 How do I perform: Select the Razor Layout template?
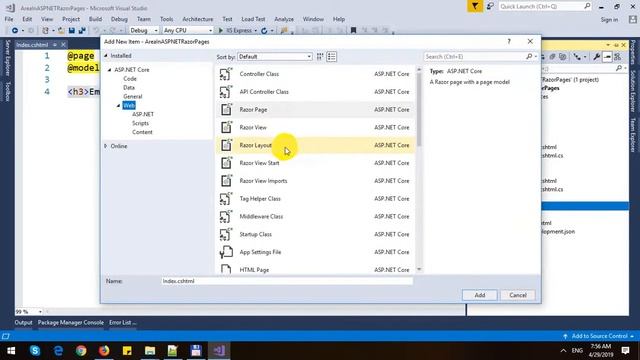pos(315,145)
